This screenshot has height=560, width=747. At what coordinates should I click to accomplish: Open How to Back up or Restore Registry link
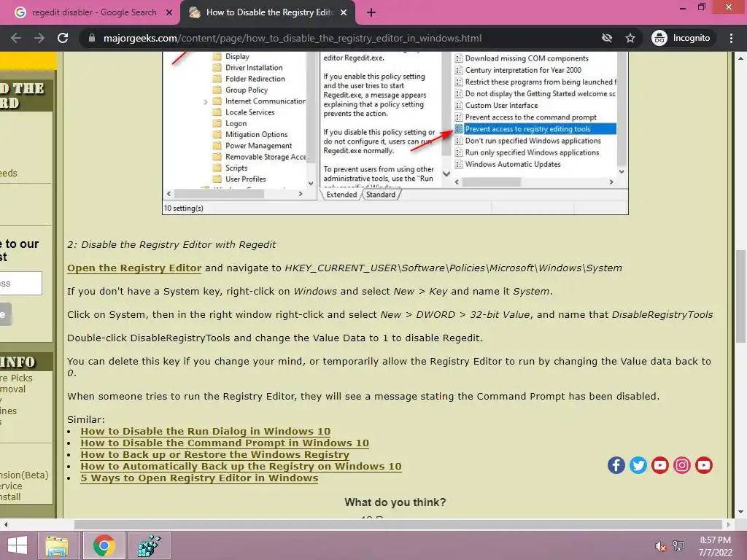tap(215, 455)
